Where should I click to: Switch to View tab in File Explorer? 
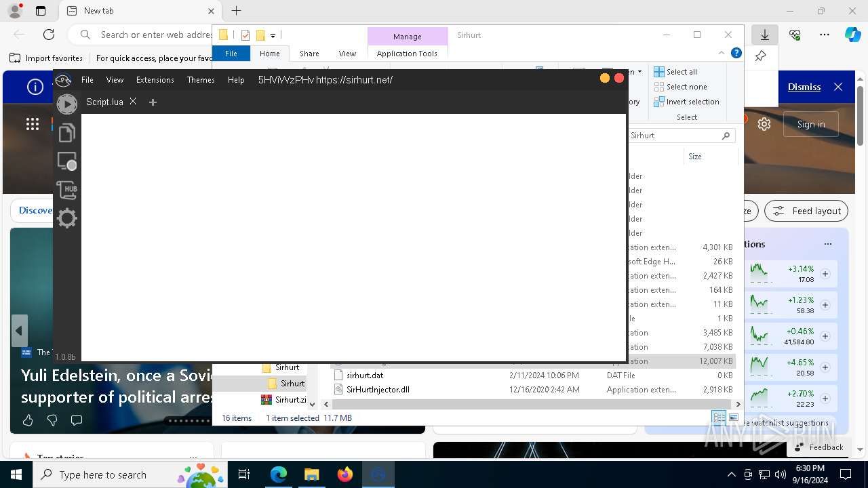click(x=347, y=54)
